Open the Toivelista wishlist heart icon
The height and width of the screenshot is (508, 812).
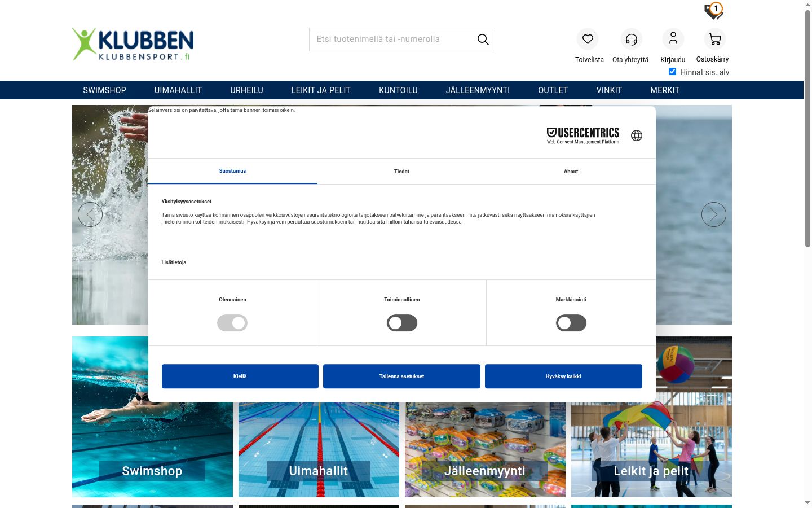(588, 39)
